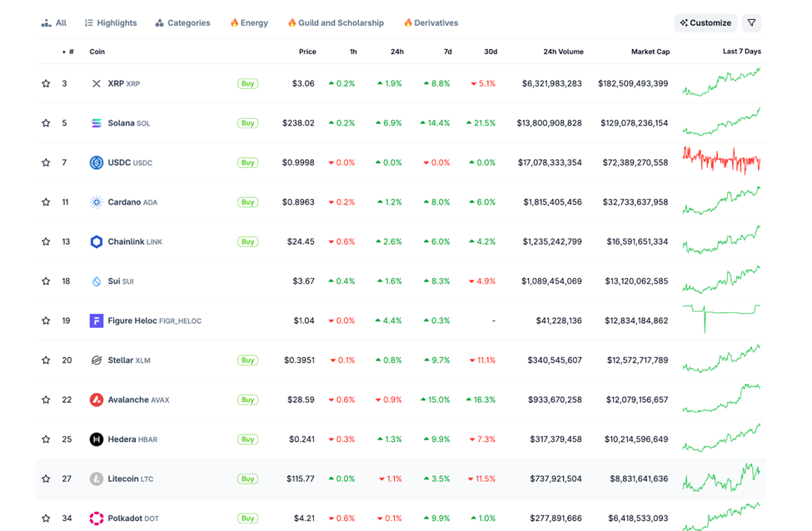The image size is (812, 531).
Task: Click the Solana coin logo icon
Action: pyautogui.click(x=97, y=123)
